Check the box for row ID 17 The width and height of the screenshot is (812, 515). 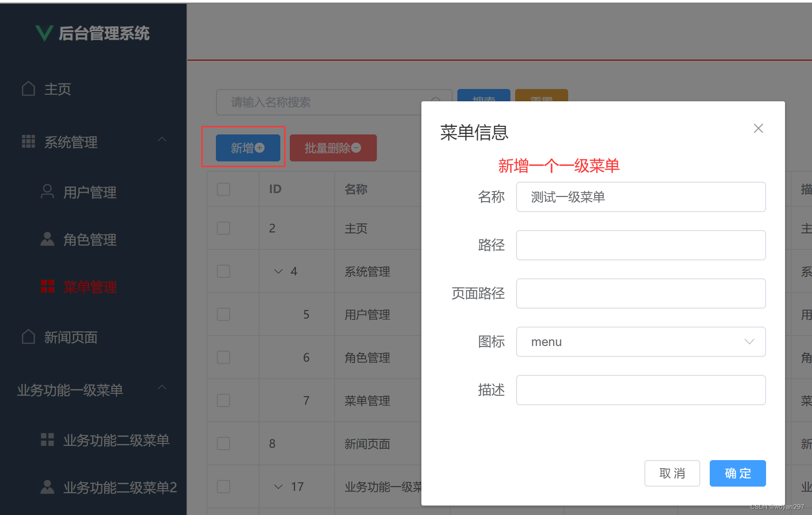223,487
